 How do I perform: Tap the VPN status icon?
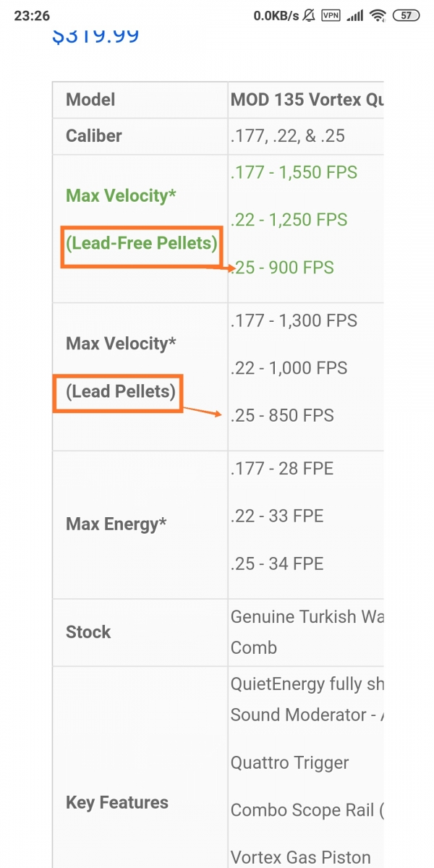click(331, 15)
